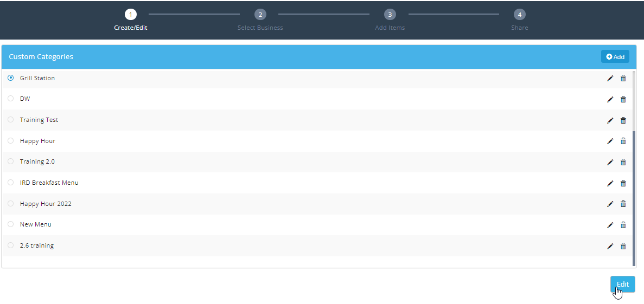Image resolution: width=644 pixels, height=304 pixels.
Task: Delete New Menu using the trash icon
Action: [x=623, y=225]
